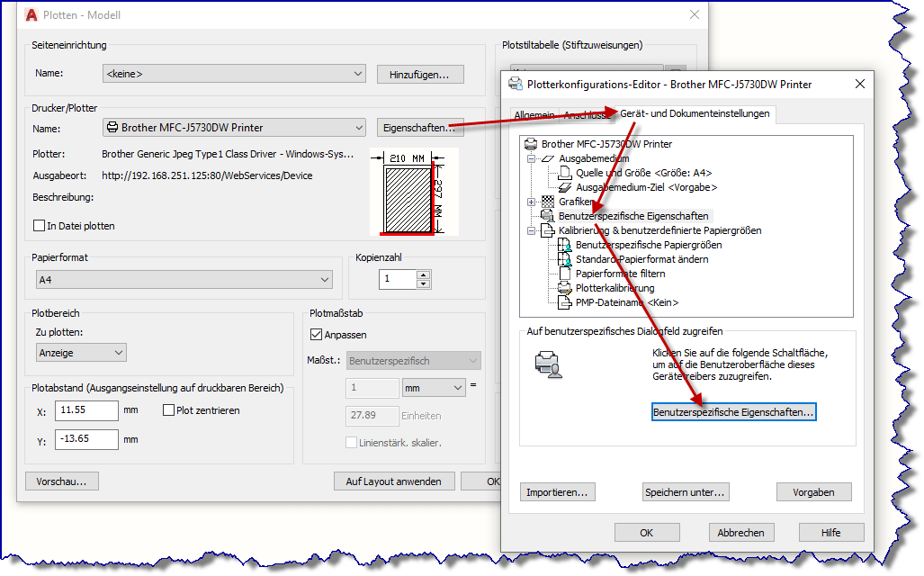Click OK button in Plotten - Modell window
The width and height of the screenshot is (924, 576).
482,481
